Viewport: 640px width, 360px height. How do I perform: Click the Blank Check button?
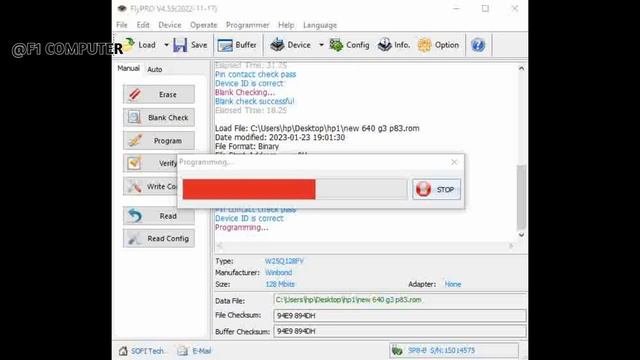click(159, 118)
